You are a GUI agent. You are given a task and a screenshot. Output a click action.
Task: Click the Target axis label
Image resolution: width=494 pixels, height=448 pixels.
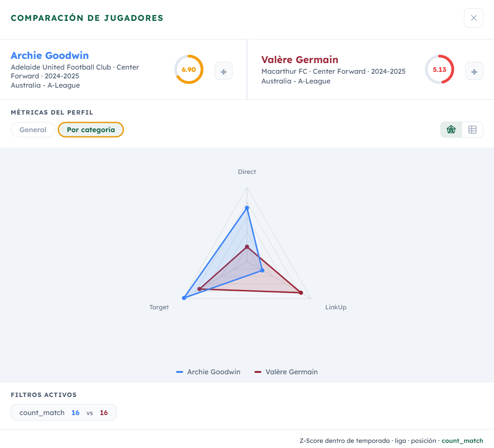pyautogui.click(x=159, y=307)
